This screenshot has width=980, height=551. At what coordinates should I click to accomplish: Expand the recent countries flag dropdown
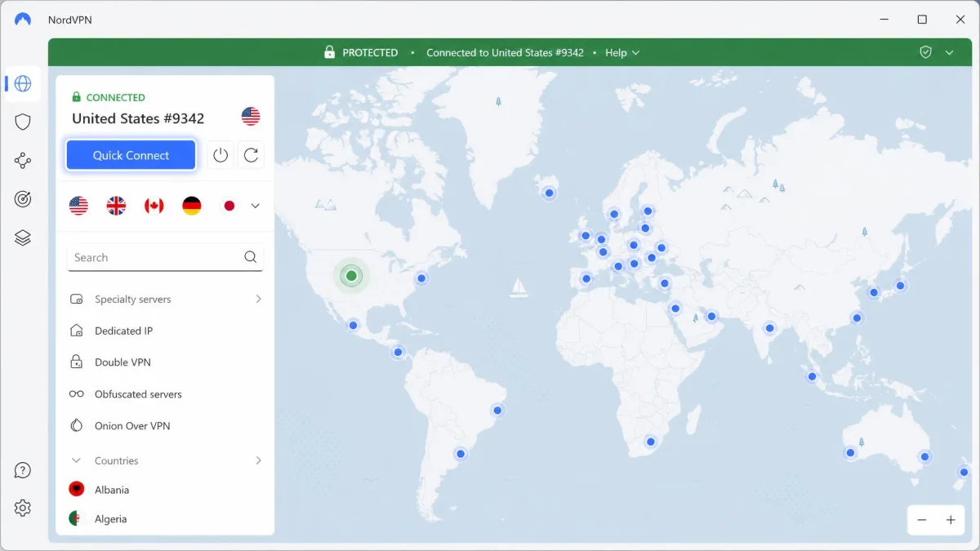point(255,206)
